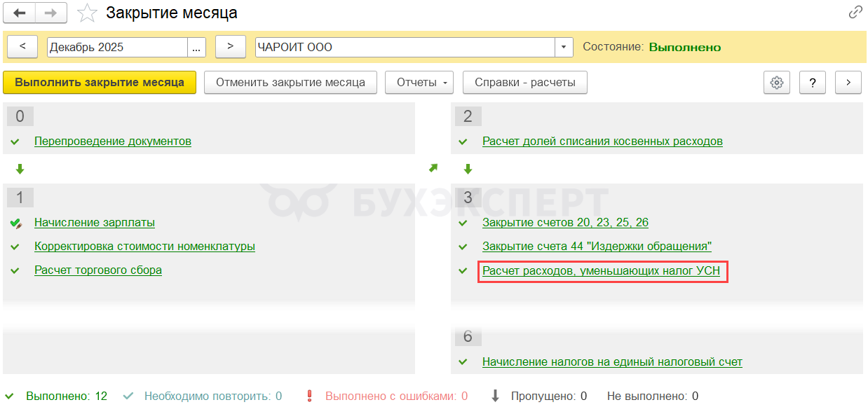The height and width of the screenshot is (407, 868).
Task: Click the more-actions arrow at toolbar right
Action: click(848, 83)
